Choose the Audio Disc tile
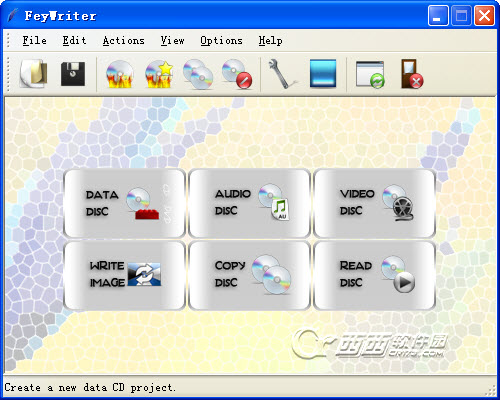The width and height of the screenshot is (500, 400). tap(249, 203)
